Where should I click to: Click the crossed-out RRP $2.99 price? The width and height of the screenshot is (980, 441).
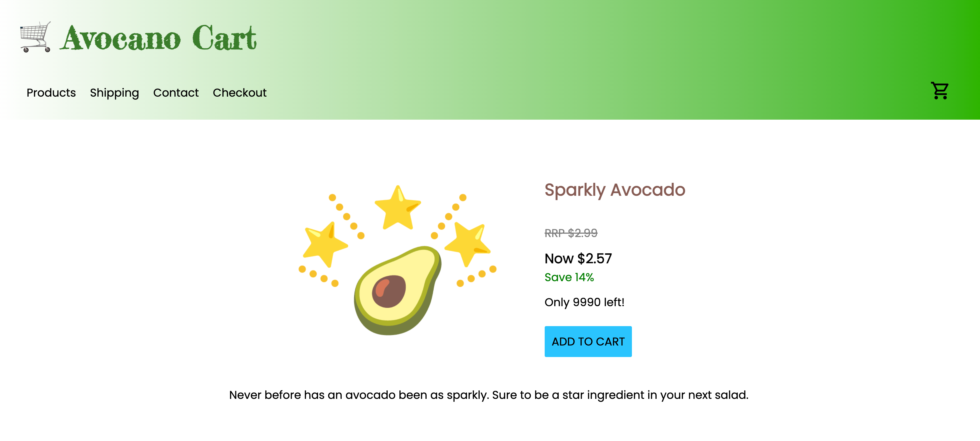tap(571, 233)
